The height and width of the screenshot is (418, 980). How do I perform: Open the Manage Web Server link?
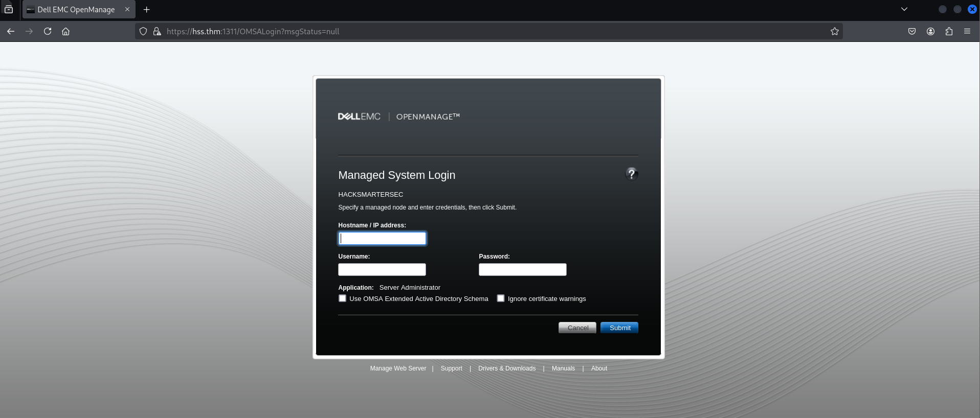click(398, 368)
